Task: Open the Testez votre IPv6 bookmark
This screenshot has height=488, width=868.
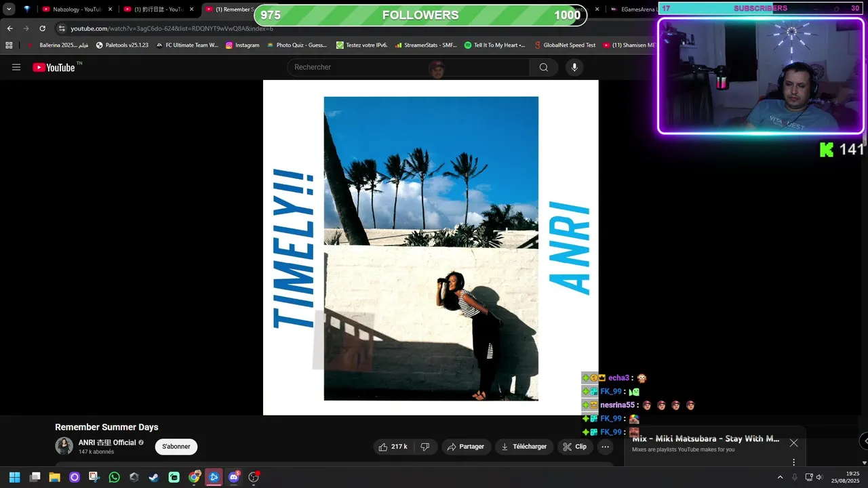Action: click(362, 45)
